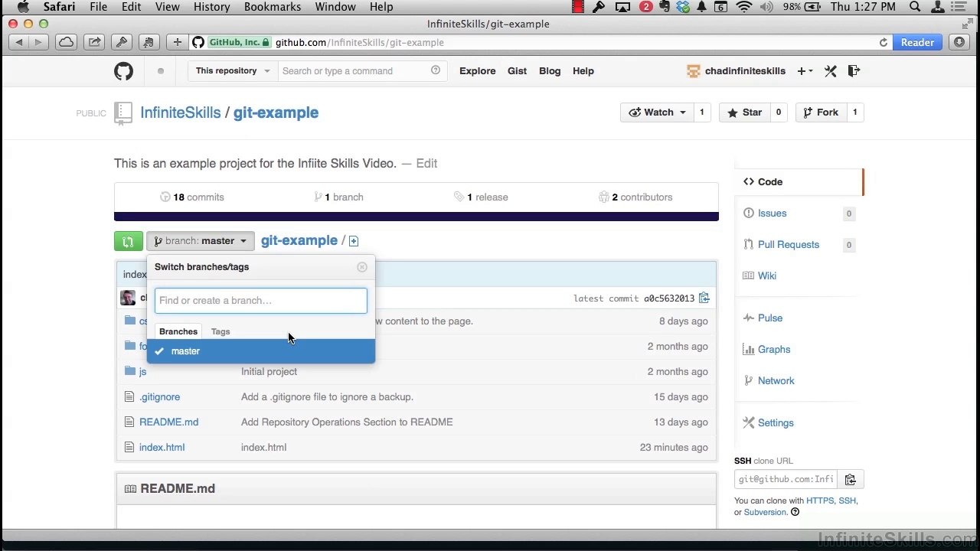This screenshot has height=551, width=980.
Task: Open Safari's History menu
Action: pos(211,7)
